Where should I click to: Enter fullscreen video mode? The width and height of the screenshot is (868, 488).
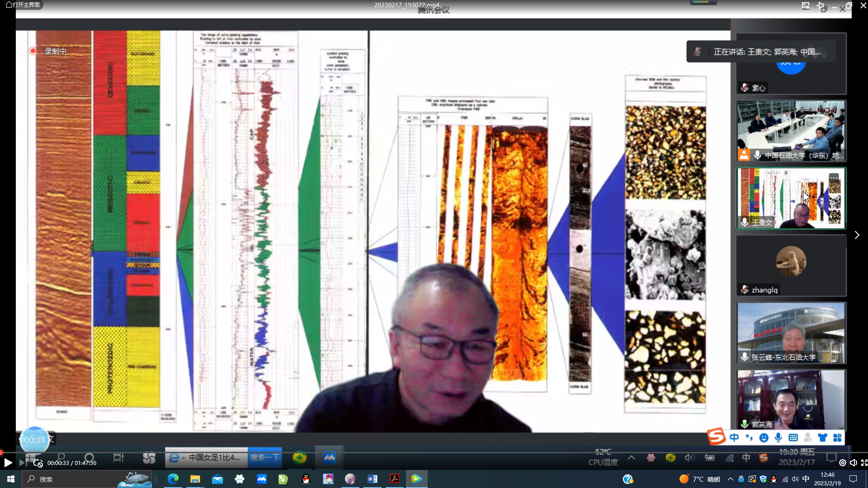click(863, 463)
